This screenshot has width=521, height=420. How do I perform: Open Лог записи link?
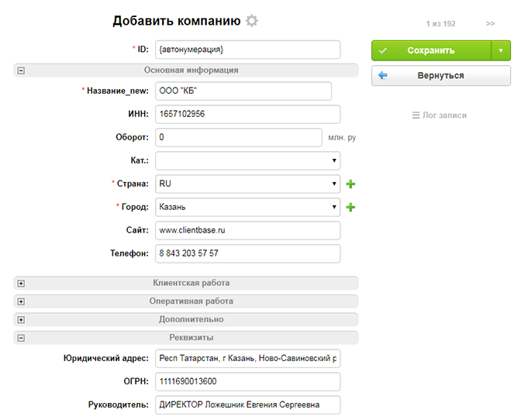coord(440,115)
